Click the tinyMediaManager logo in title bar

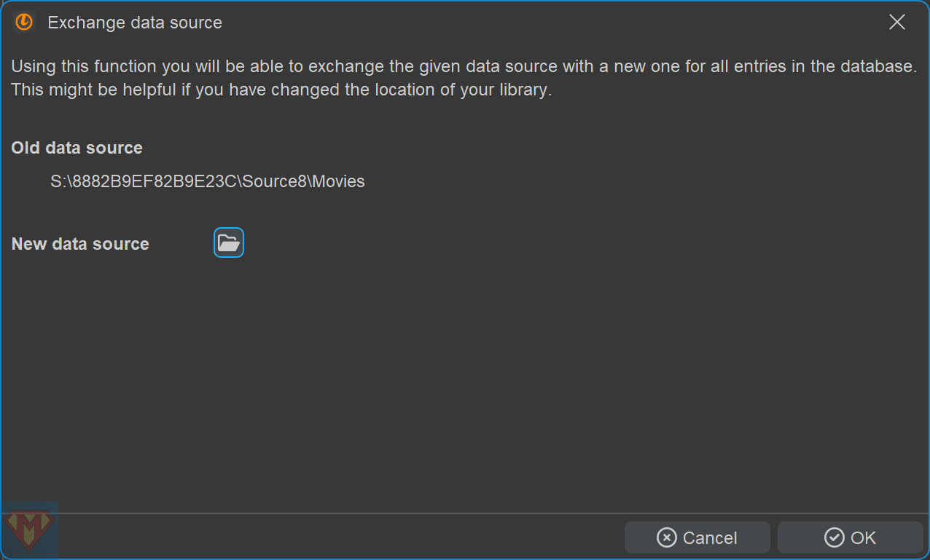pos(24,23)
